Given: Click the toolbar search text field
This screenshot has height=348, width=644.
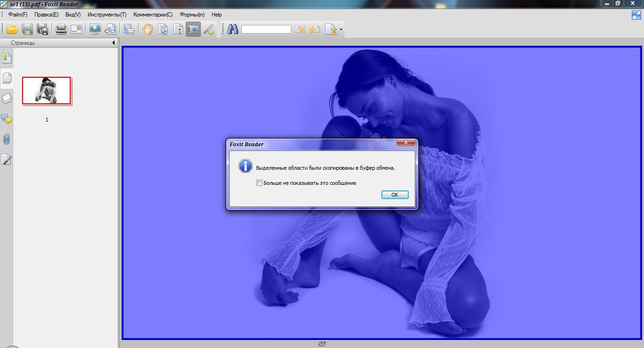Looking at the screenshot, I should tap(266, 29).
